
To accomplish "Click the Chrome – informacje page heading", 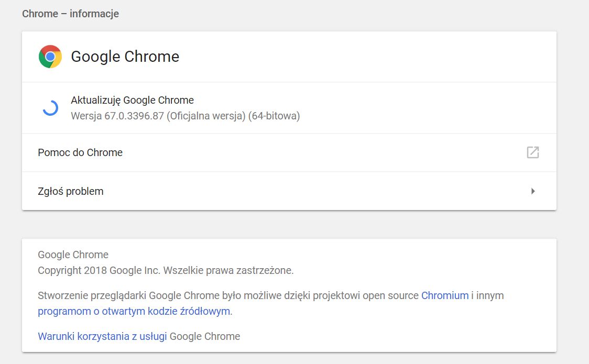I will [71, 14].
